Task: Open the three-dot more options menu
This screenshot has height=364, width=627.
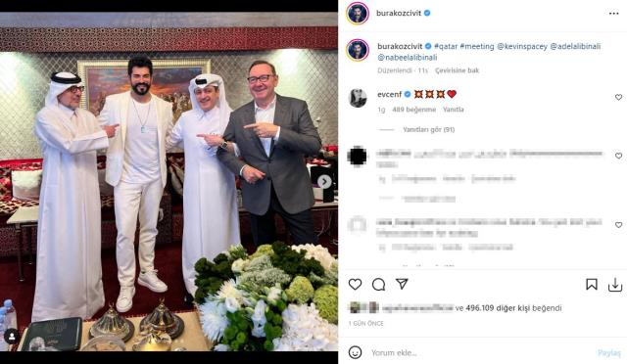Action: coord(614,14)
